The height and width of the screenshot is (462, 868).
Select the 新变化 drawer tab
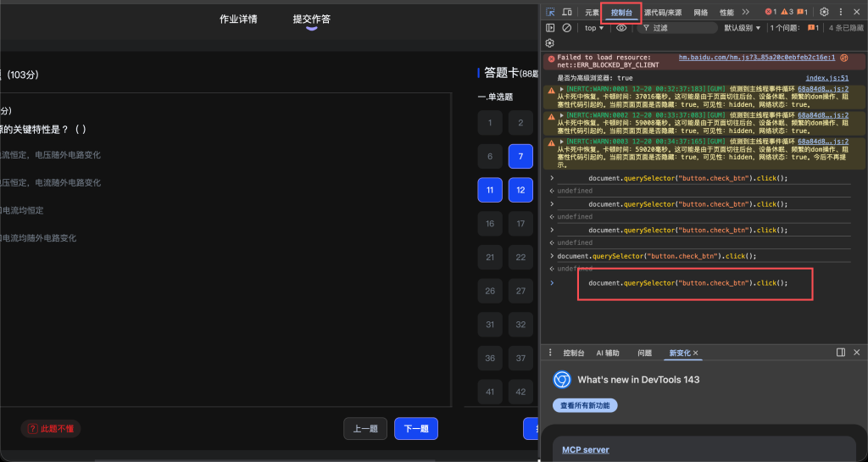click(x=679, y=353)
